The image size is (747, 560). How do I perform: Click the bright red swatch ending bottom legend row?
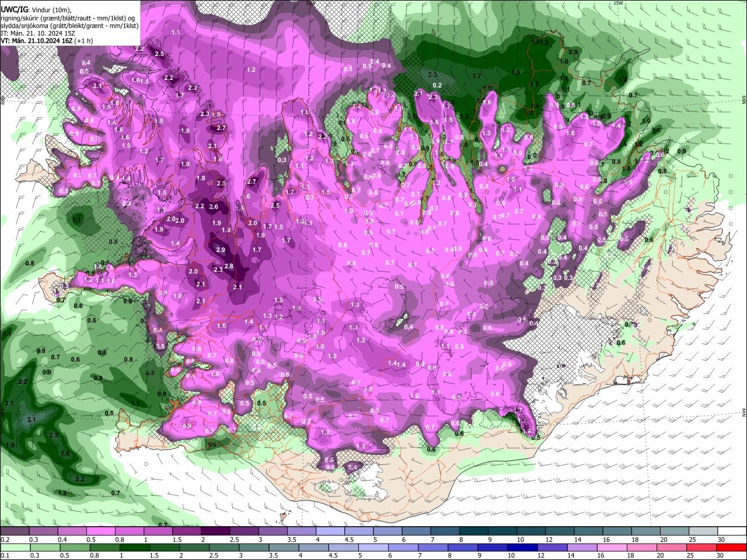[x=731, y=548]
